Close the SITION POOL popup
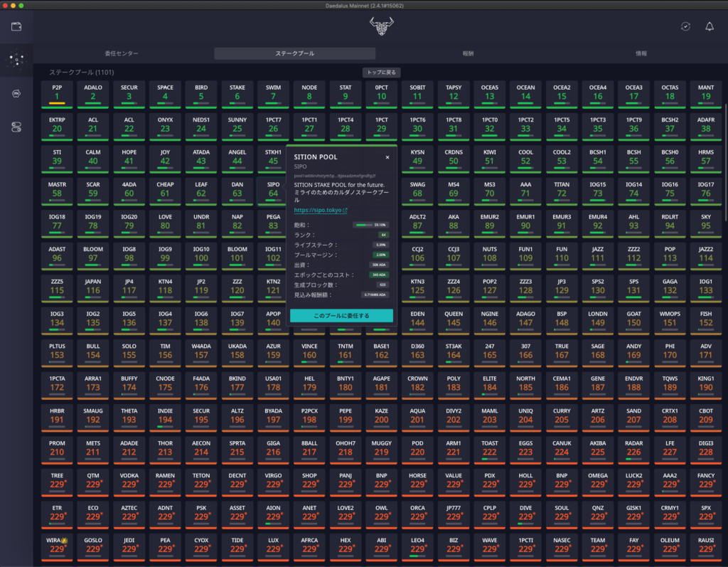 387,157
